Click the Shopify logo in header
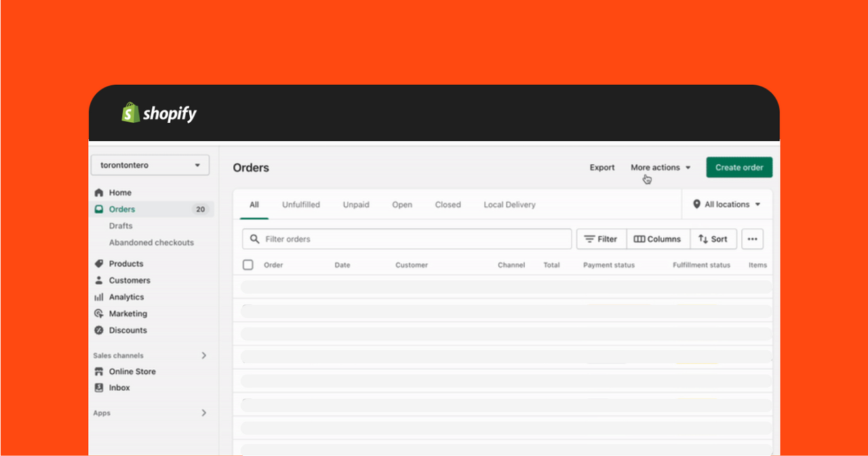 [x=159, y=113]
